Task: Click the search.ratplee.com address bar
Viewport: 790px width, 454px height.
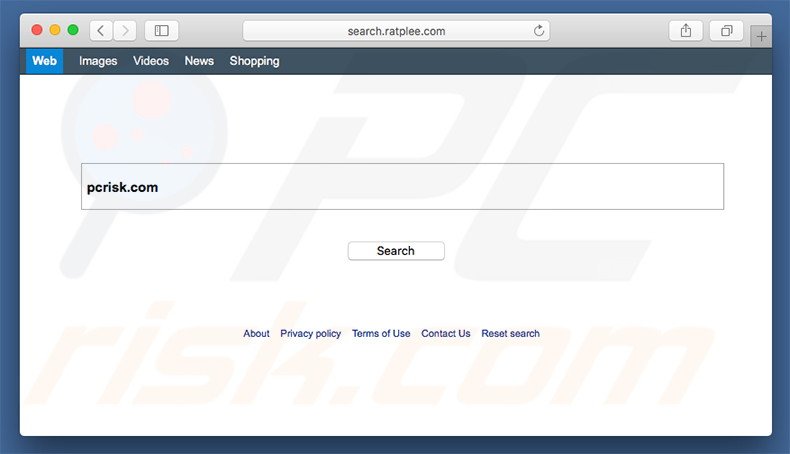Action: tap(396, 31)
